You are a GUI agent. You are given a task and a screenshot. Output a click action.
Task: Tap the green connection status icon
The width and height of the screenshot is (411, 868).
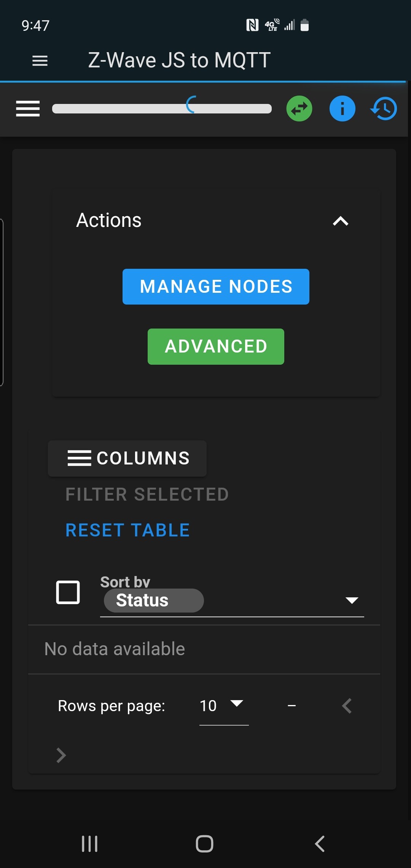(299, 108)
